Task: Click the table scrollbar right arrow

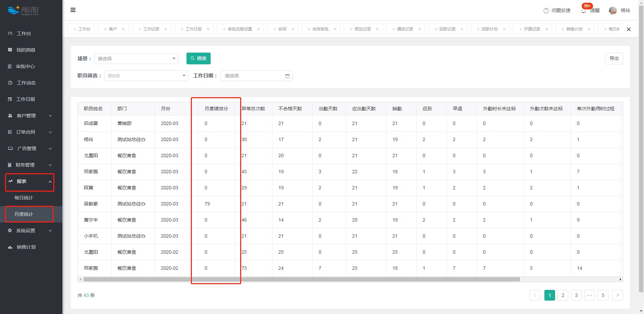Action: [621, 279]
